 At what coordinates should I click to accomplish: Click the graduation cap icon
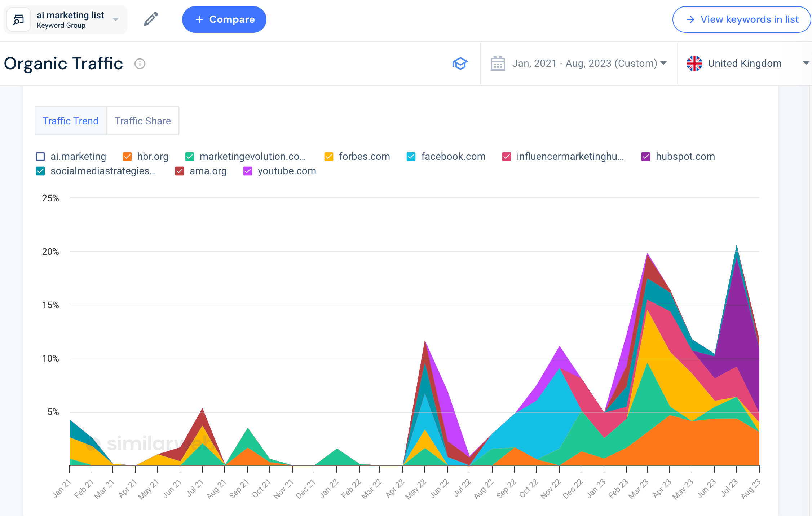460,64
